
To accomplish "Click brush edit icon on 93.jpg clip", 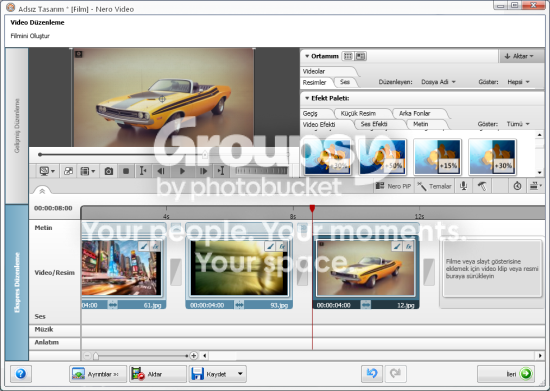I will click(x=270, y=246).
